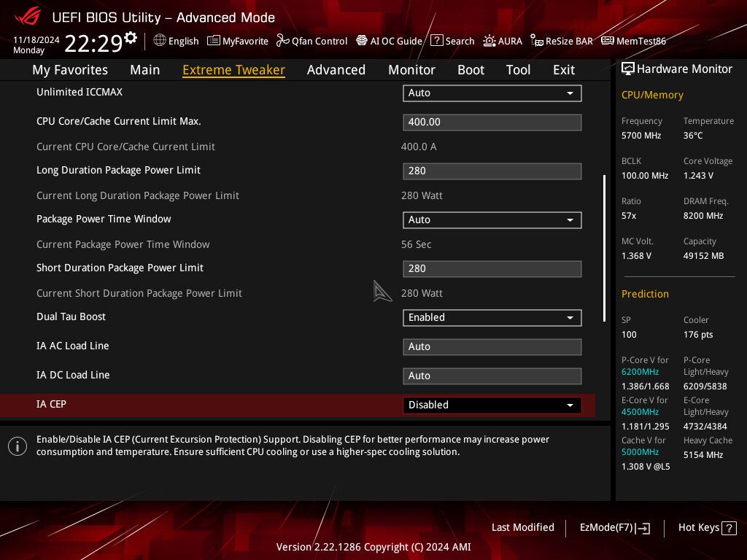Click the Search question-mark icon
Viewport: 747px width, 560px height.
[x=436, y=41]
